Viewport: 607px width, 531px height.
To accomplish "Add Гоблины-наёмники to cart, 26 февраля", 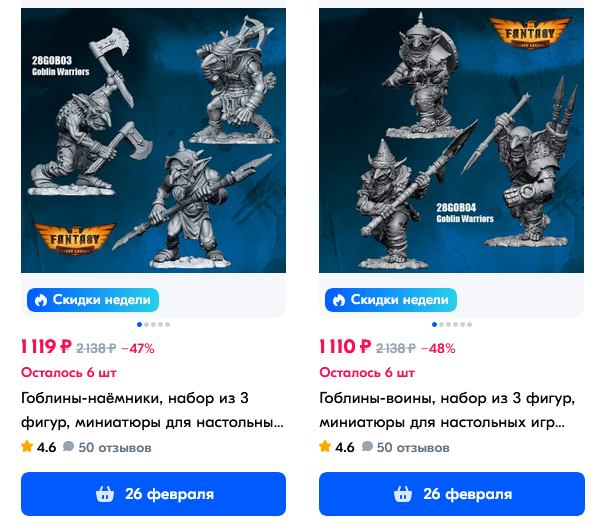I will click(x=153, y=494).
